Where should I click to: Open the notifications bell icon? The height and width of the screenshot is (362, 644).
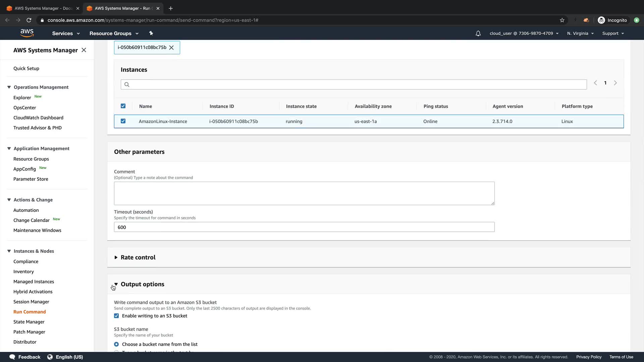(x=478, y=34)
